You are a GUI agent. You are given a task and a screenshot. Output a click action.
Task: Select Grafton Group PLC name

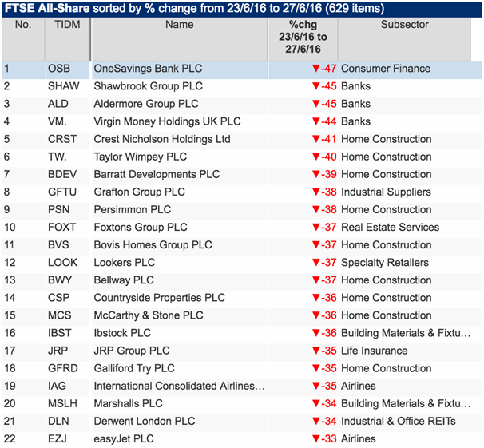139,192
